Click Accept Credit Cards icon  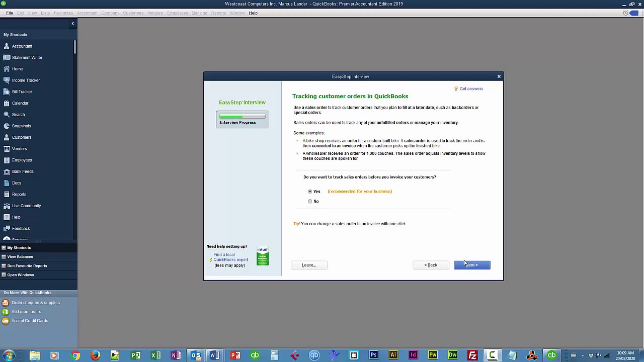5,321
